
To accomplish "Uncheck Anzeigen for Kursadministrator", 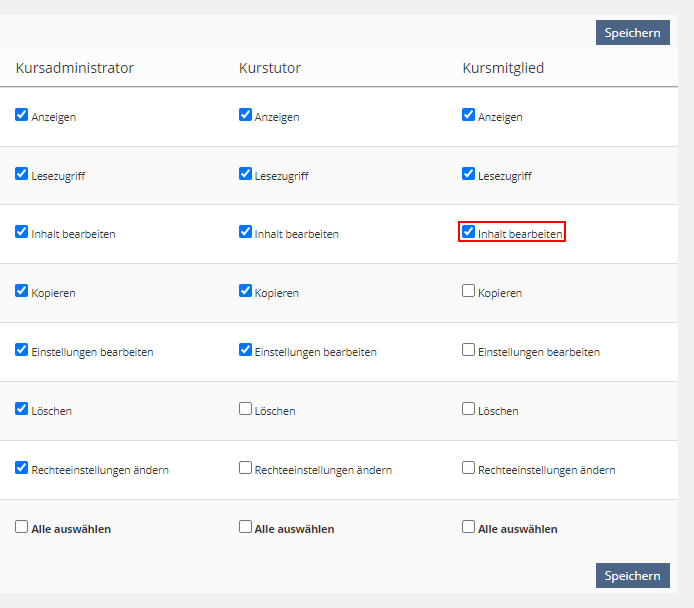I will click(x=22, y=115).
